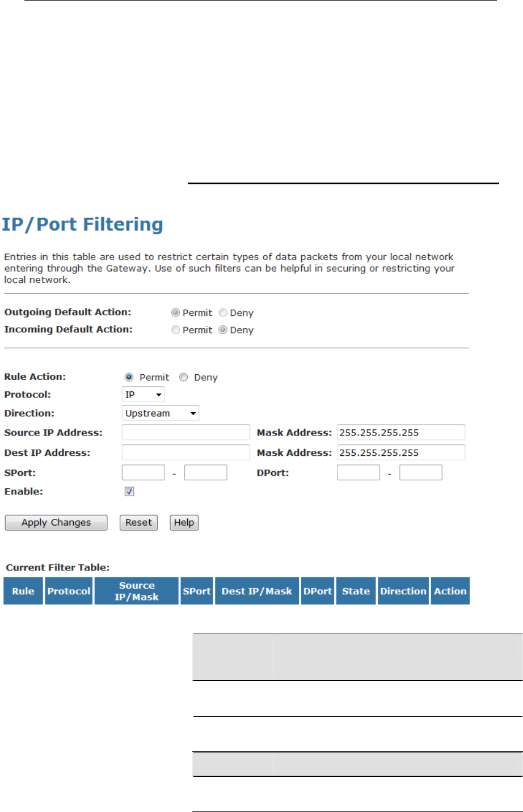Select Permit for Outgoing Default Action
This screenshot has width=523, height=812.
176,312
